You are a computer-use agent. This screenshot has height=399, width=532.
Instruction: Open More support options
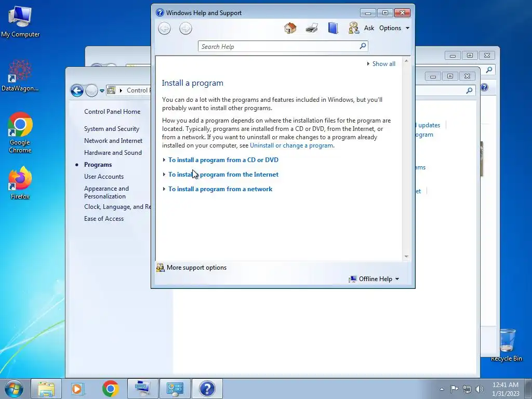pos(196,268)
